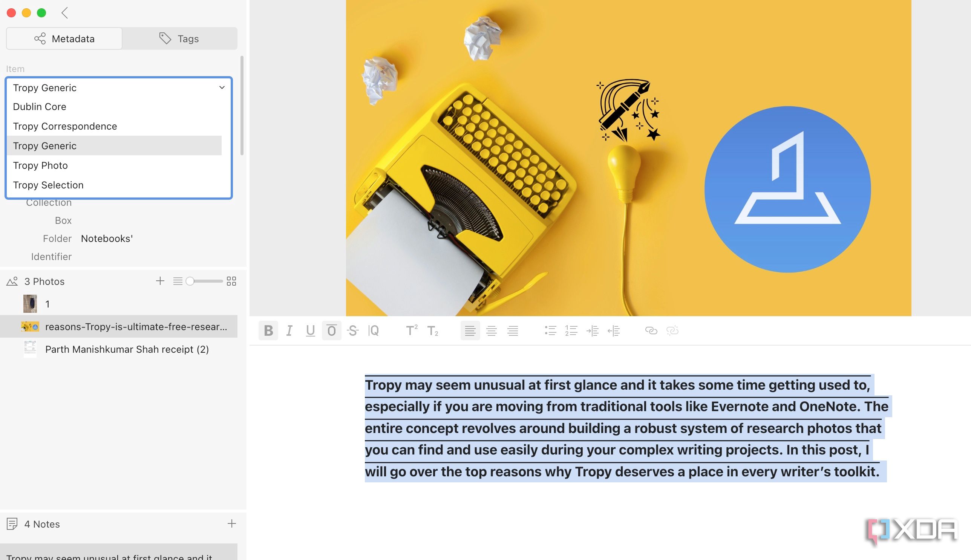Collapse the Tropy Generic template dropdown
The image size is (971, 560).
coord(118,88)
